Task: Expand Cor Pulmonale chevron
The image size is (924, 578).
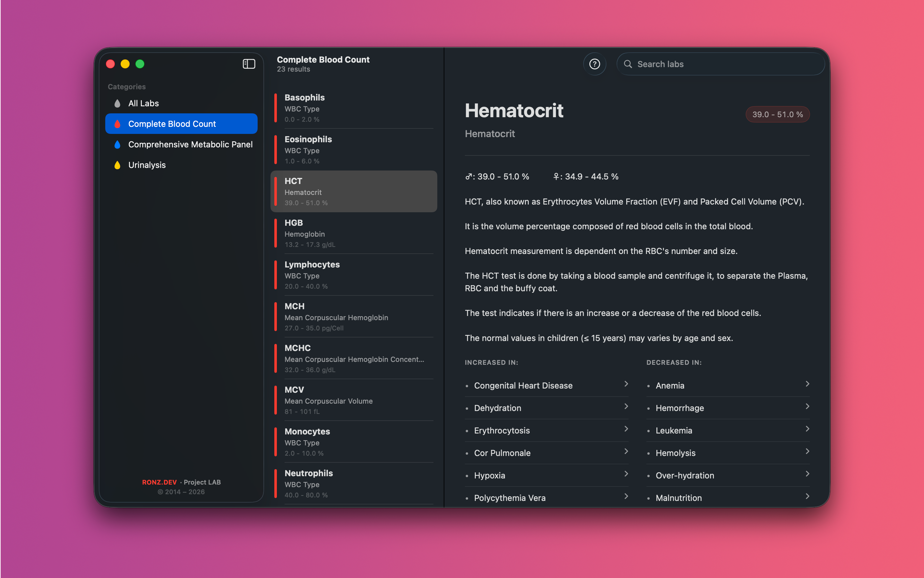Action: pyautogui.click(x=626, y=451)
